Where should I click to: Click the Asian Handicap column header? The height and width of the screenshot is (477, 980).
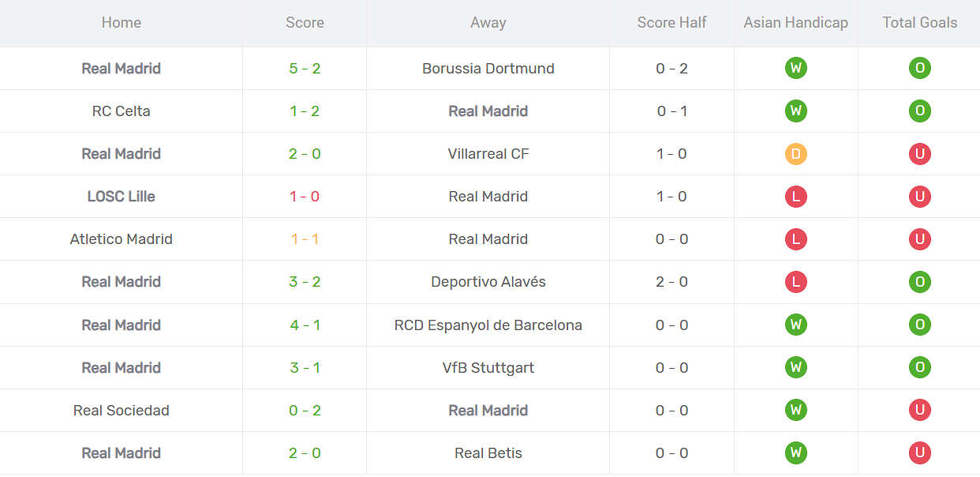pyautogui.click(x=795, y=23)
